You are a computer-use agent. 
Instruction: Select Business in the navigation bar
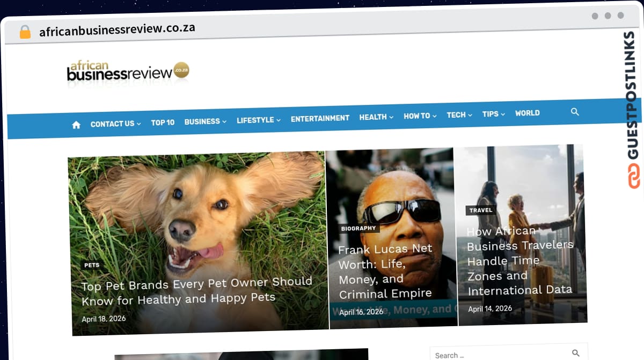click(202, 121)
